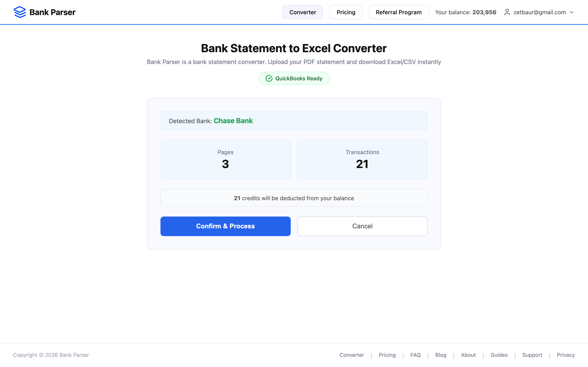588x367 pixels.
Task: Open the footer Blog link
Action: 441,355
